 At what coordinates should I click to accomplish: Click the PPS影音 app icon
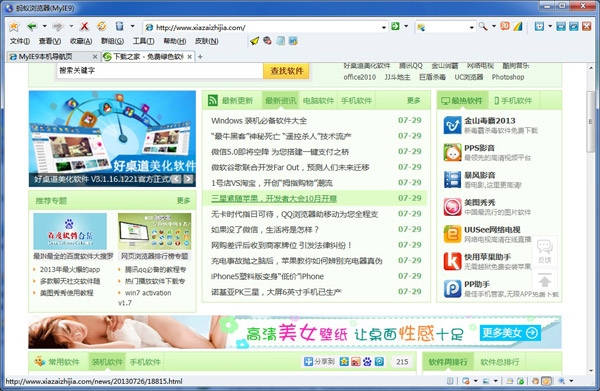coord(452,153)
